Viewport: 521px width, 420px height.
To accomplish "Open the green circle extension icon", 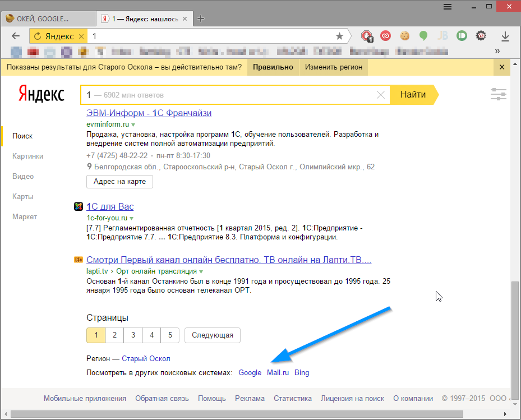I will tap(462, 35).
